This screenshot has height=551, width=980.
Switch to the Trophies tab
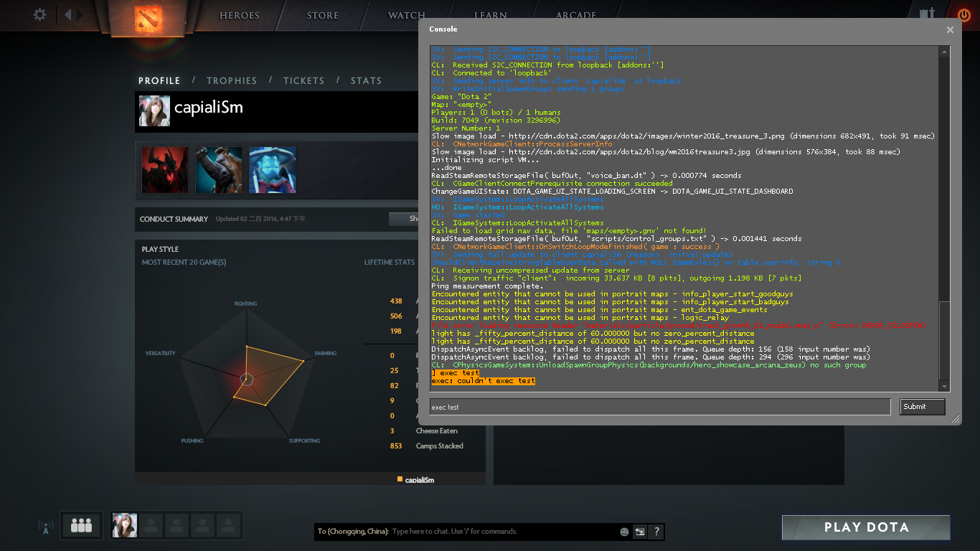pyautogui.click(x=231, y=80)
